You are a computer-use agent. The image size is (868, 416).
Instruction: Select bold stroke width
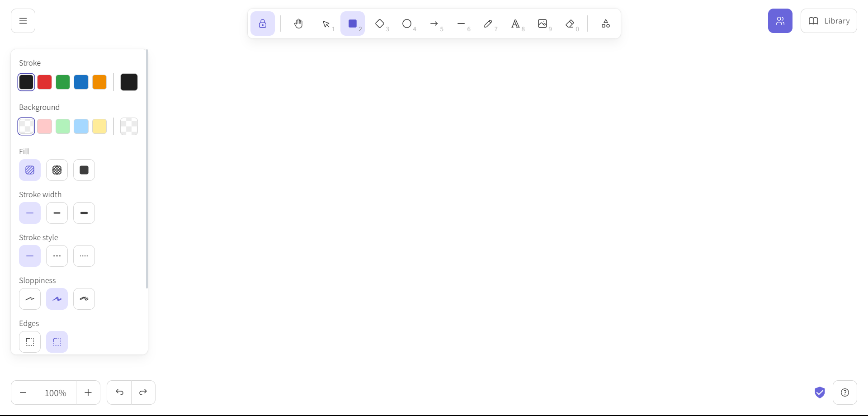[57, 213]
